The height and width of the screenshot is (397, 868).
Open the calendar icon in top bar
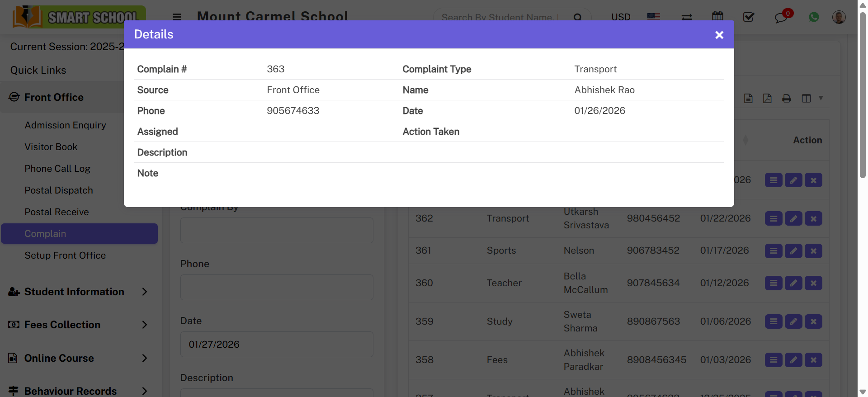click(x=717, y=17)
